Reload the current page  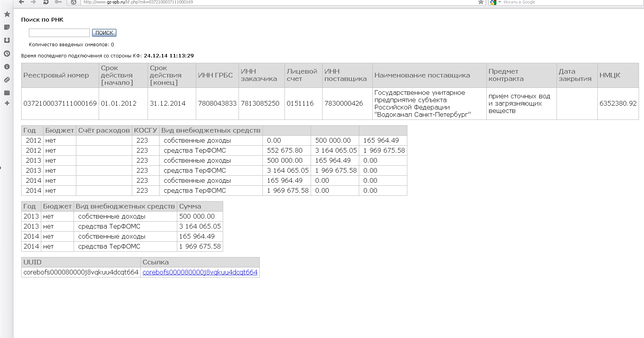45,2
